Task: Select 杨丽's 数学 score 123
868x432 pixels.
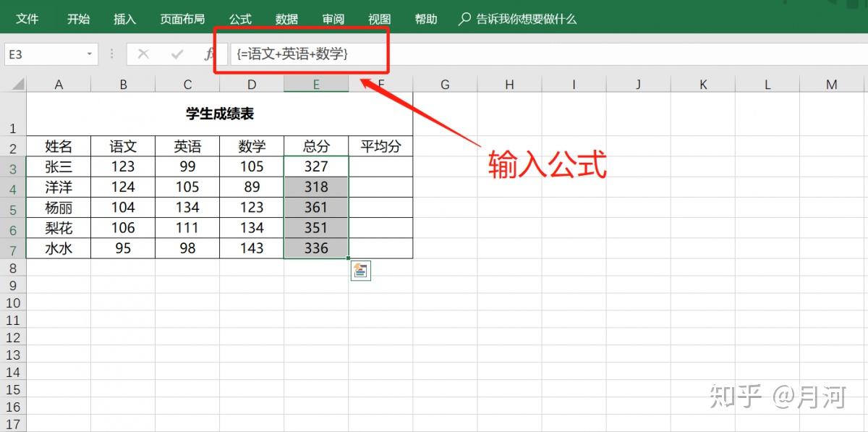Action: point(252,207)
